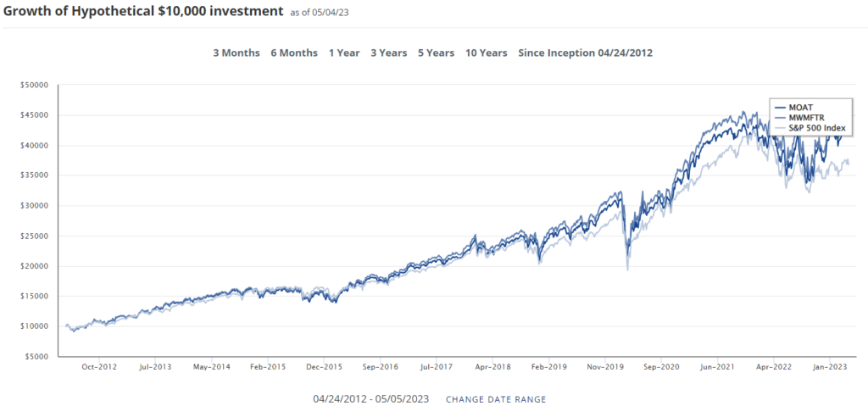The image size is (868, 406).
Task: Show the 3 Years performance range
Action: tap(388, 53)
